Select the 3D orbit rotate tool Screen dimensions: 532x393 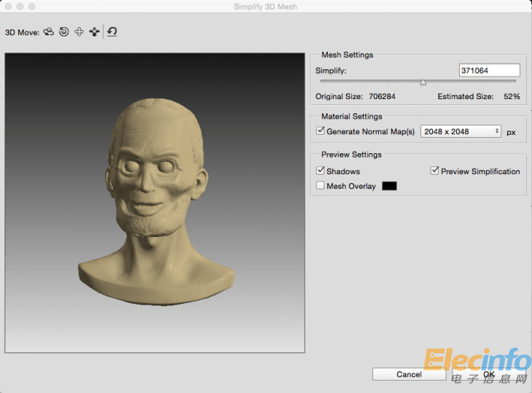[x=49, y=32]
